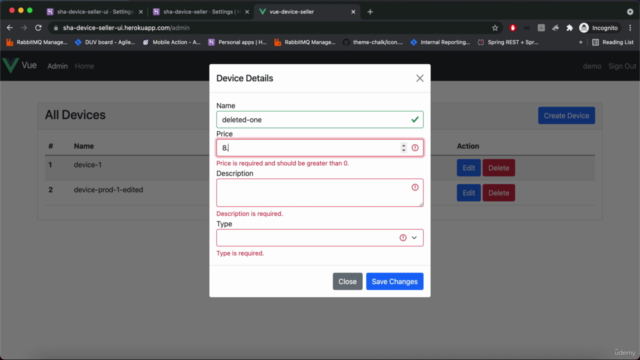Viewport: 640px width, 360px height.
Task: Open the Internal Reporting bookmark
Action: pos(440,42)
